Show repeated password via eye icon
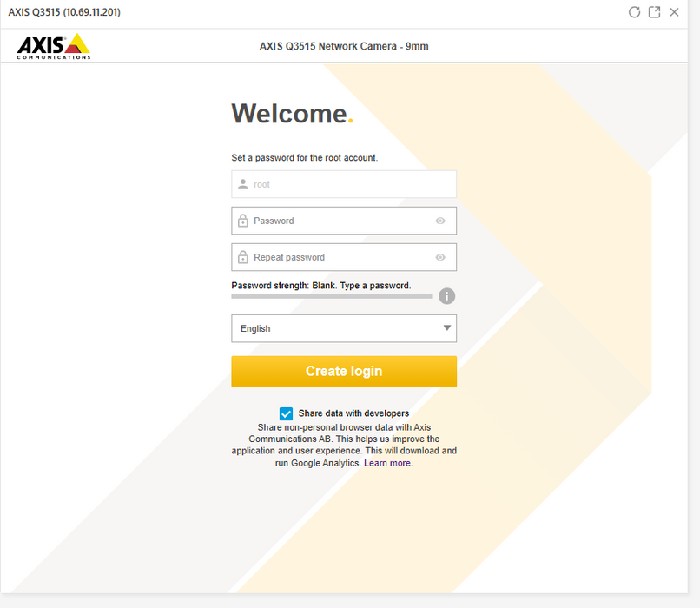 440,257
